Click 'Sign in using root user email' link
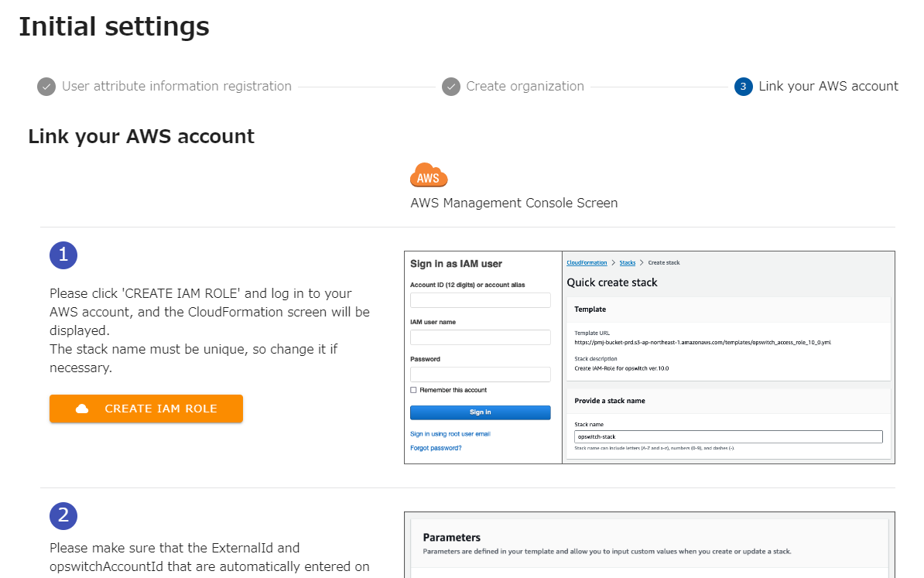The height and width of the screenshot is (578, 924). pos(450,434)
